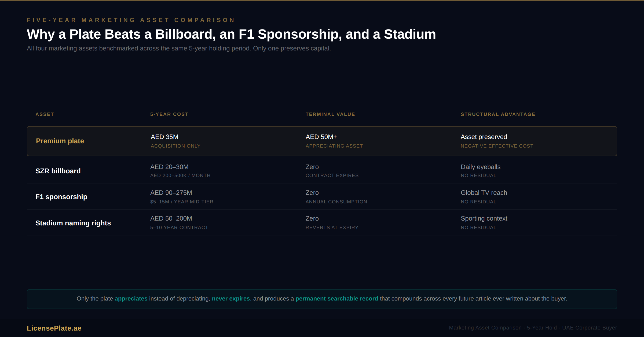Select the F1 sponsorship row
644x337 pixels.
coord(322,196)
